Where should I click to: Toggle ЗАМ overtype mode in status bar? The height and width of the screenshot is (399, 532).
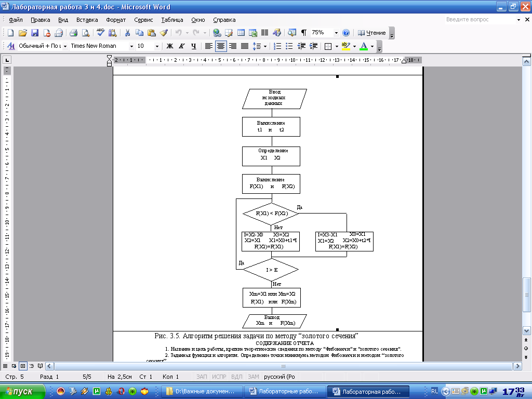point(253,377)
